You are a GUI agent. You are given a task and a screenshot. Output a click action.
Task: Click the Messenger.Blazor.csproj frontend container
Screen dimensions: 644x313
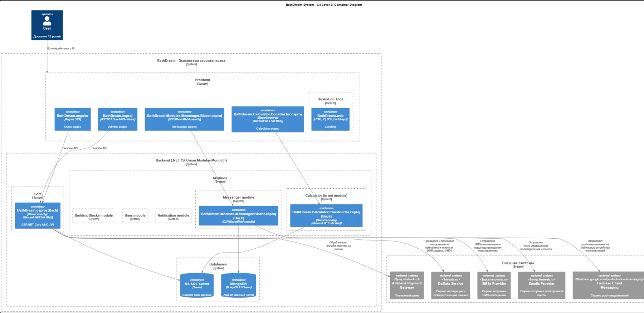pyautogui.click(x=184, y=119)
